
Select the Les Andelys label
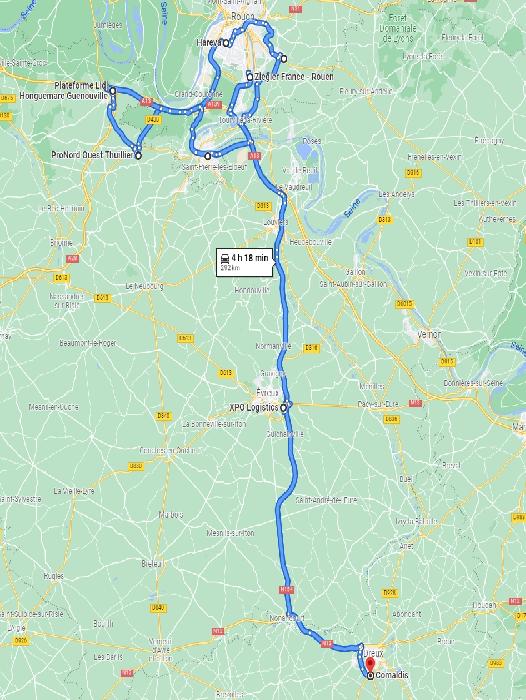pos(396,194)
